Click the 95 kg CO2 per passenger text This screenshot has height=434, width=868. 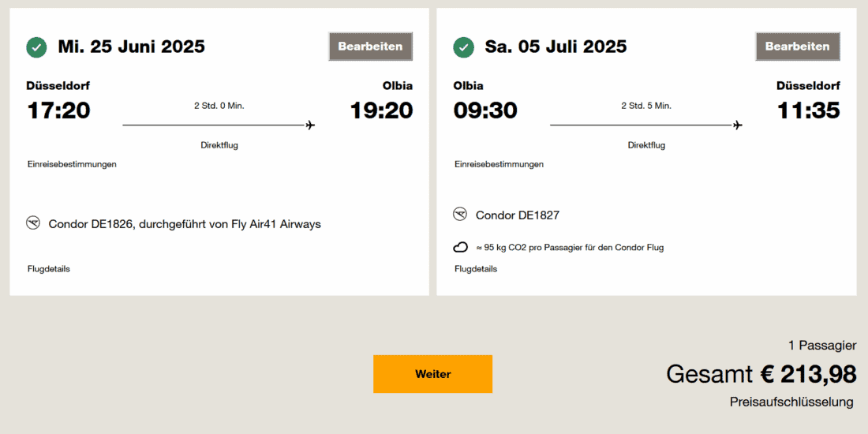tap(570, 248)
